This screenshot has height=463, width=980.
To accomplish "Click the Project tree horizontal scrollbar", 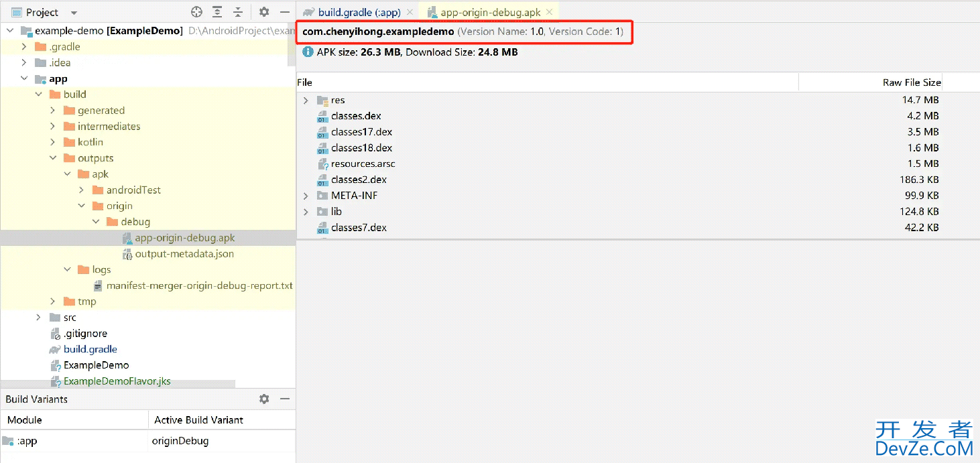I will click(x=118, y=385).
